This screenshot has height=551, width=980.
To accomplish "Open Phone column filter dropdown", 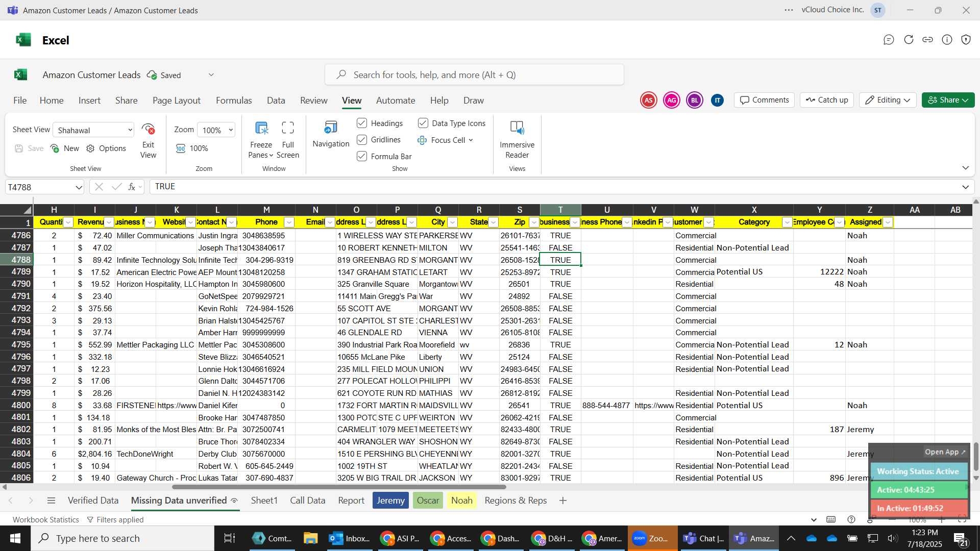I will click(289, 222).
